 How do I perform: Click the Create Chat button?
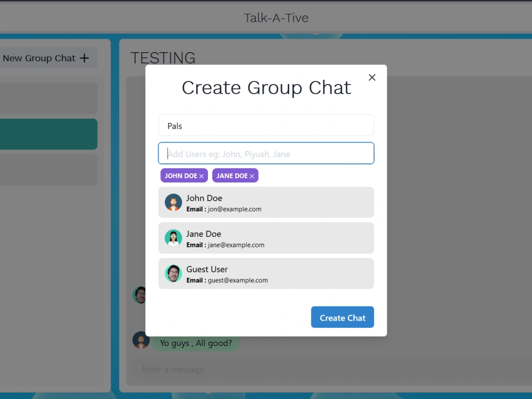(x=342, y=317)
